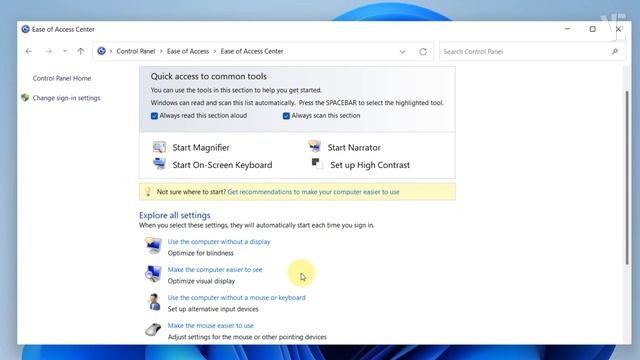Select Control Panel in the breadcrumb

point(136,51)
